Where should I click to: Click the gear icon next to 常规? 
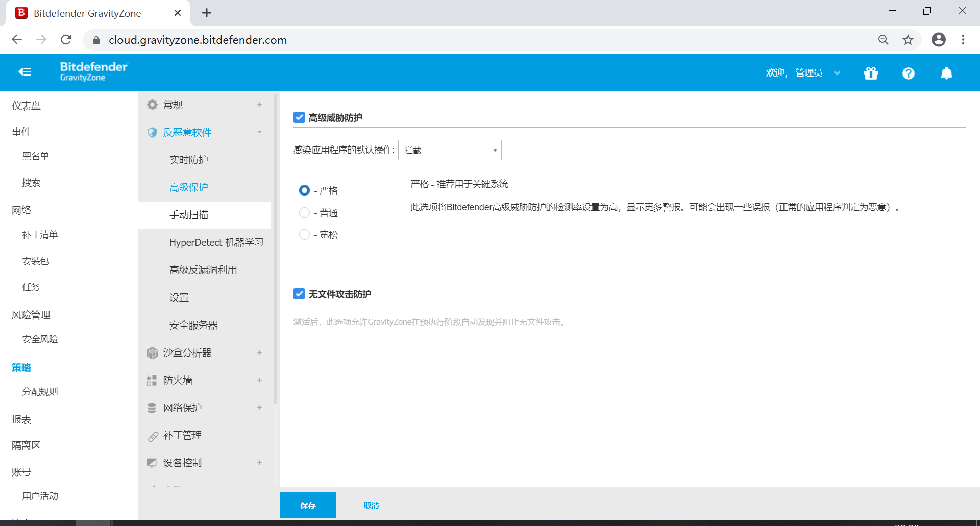click(152, 105)
